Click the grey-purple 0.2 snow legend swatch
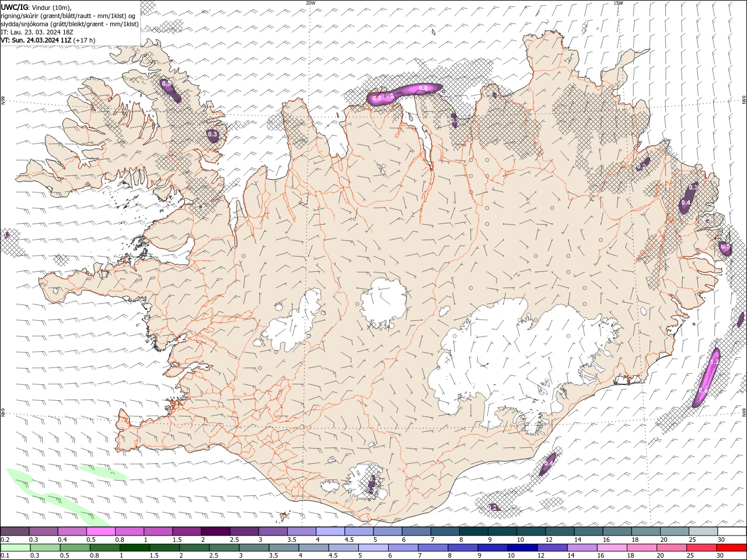 coord(15,531)
